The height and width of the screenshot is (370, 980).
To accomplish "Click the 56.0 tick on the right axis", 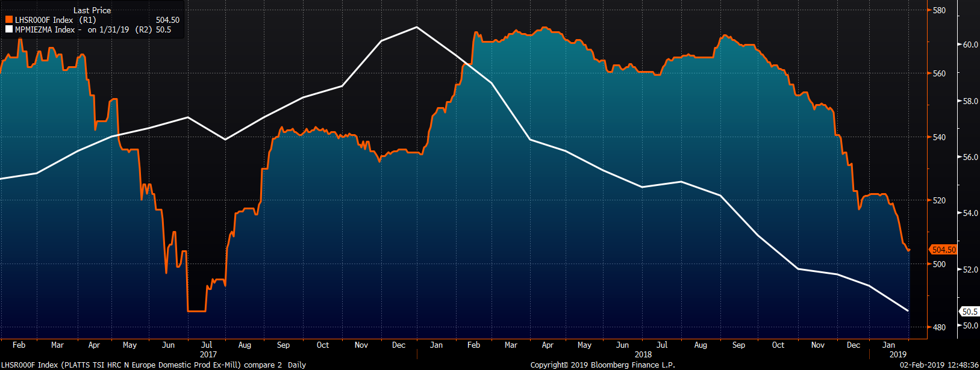I will pos(970,157).
